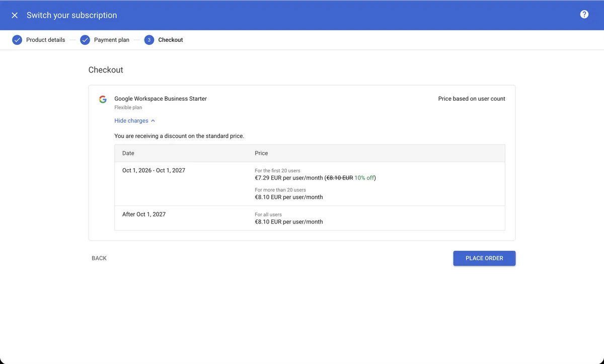This screenshot has height=364, width=604.
Task: Click the Google Workspace Business Starter title
Action: (161, 99)
